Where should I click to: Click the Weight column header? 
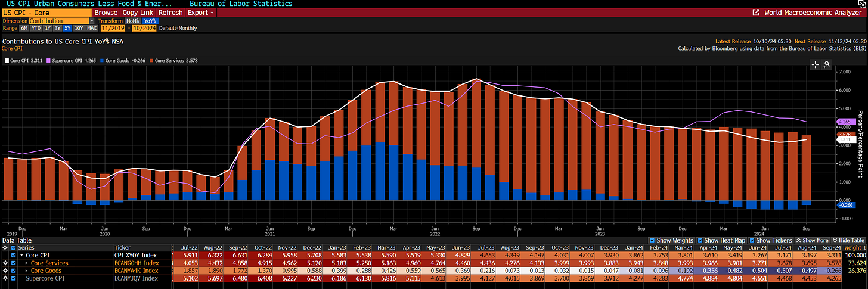click(854, 247)
